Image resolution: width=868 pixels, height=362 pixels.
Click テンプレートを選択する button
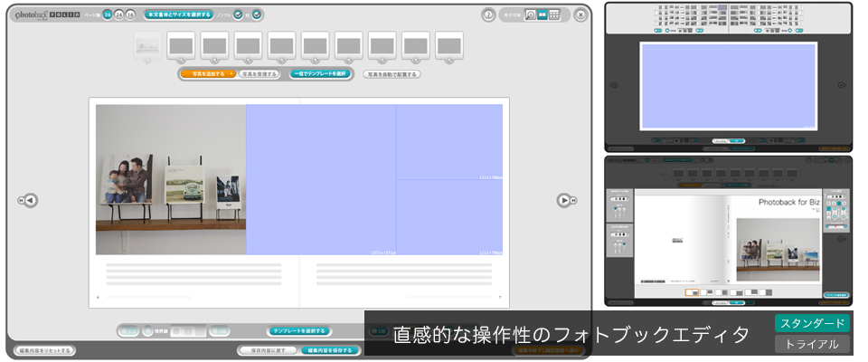pyautogui.click(x=299, y=331)
